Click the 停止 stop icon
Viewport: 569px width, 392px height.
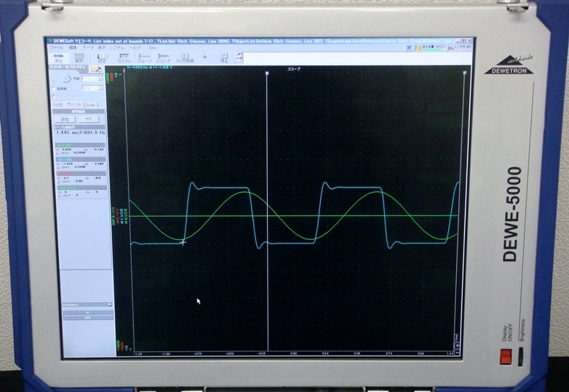click(224, 58)
